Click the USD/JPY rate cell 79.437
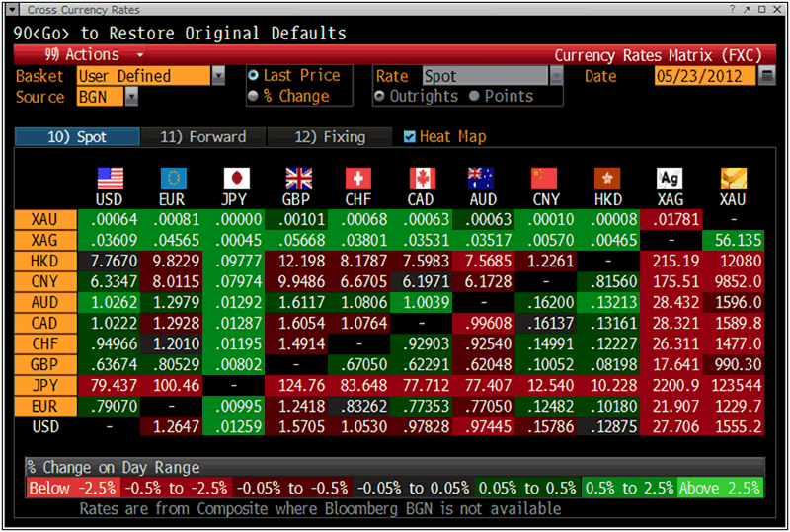The height and width of the screenshot is (532, 790). [x=109, y=385]
